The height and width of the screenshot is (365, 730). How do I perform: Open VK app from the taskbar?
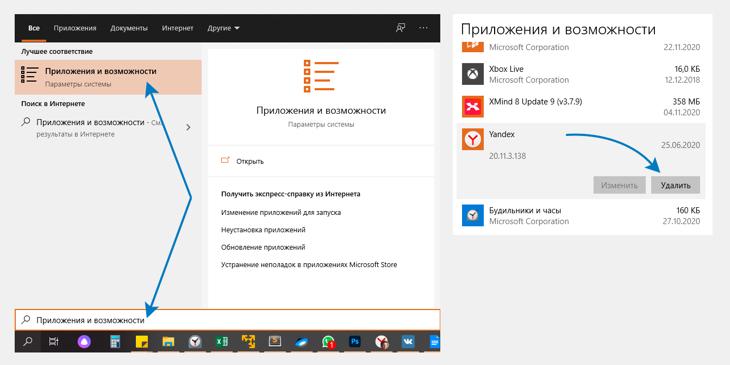[408, 342]
